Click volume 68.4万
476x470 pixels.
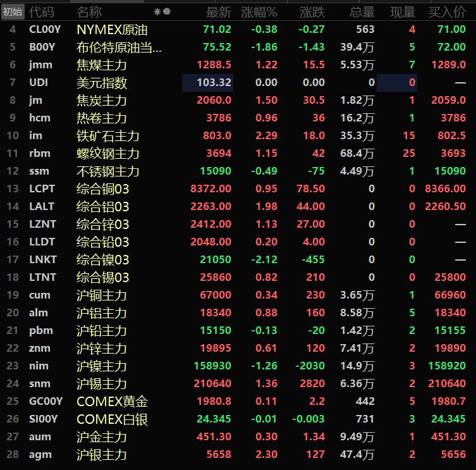click(x=357, y=154)
